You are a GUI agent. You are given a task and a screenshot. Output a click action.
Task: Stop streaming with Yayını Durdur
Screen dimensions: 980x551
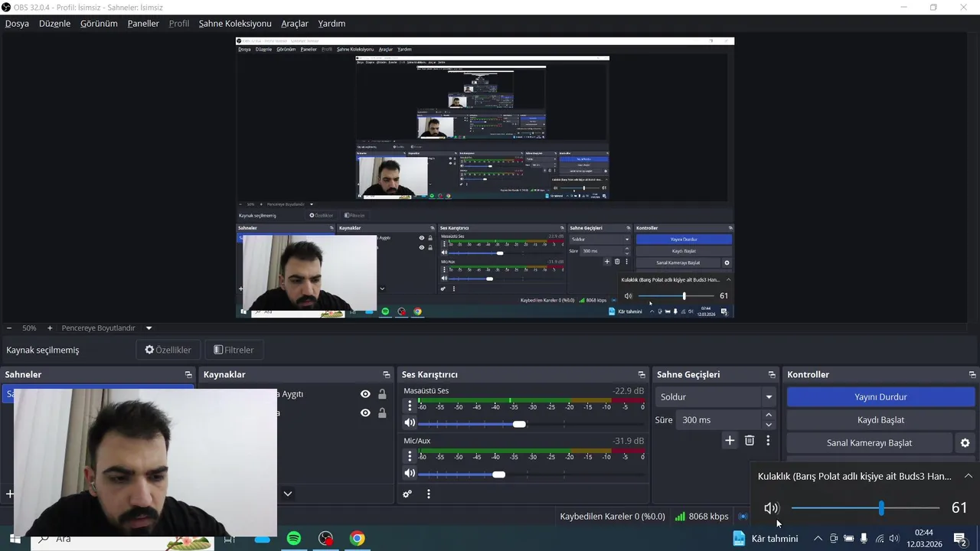880,397
